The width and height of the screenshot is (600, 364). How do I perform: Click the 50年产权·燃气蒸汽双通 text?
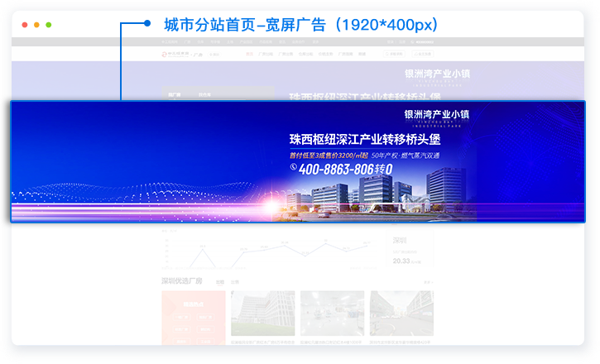(406, 156)
